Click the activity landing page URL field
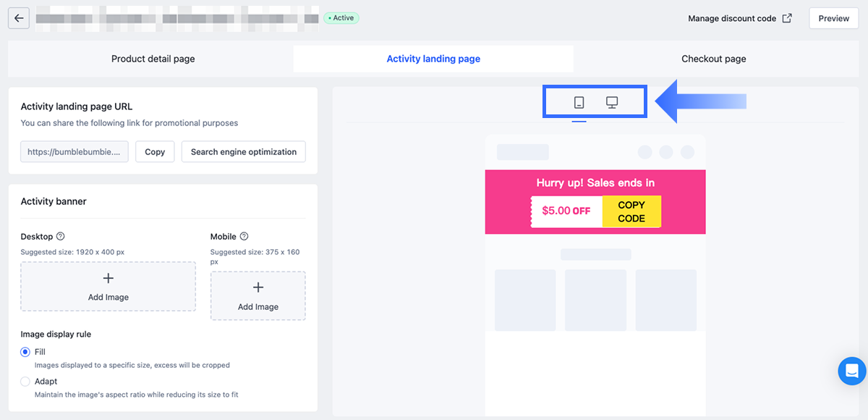The width and height of the screenshot is (868, 420). (75, 152)
